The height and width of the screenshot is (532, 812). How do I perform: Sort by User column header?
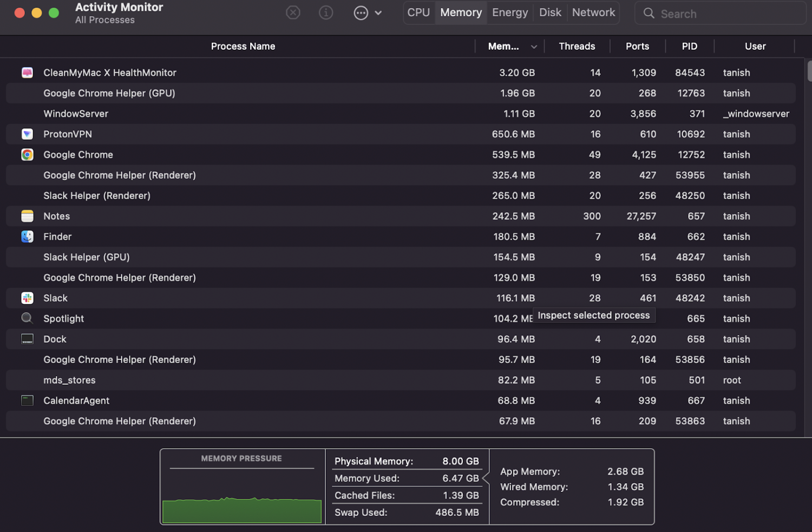(755, 47)
